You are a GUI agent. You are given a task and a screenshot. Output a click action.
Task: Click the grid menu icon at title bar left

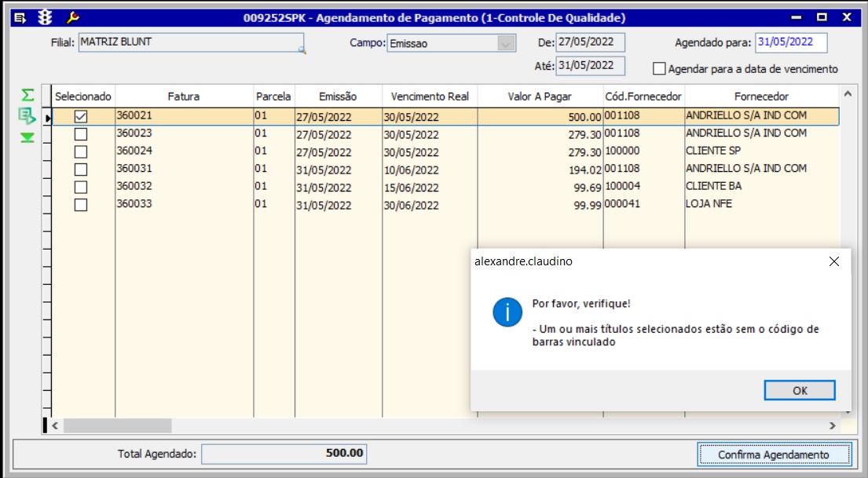pos(21,17)
